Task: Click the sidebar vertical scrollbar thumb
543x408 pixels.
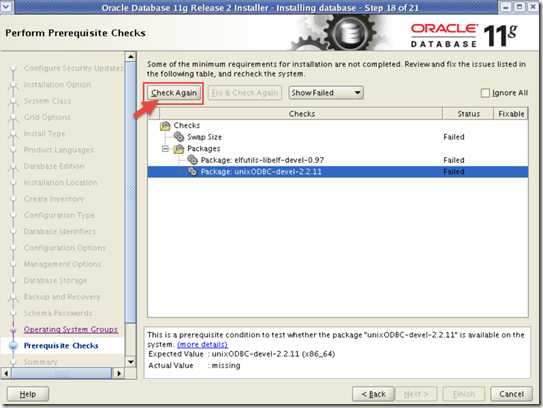Action: 131,192
